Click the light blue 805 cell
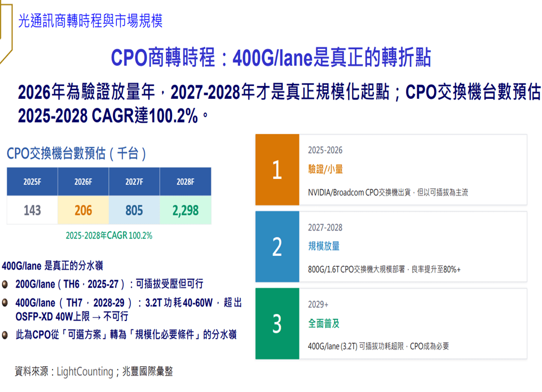Screen dimensions: 542x392 pos(134,210)
